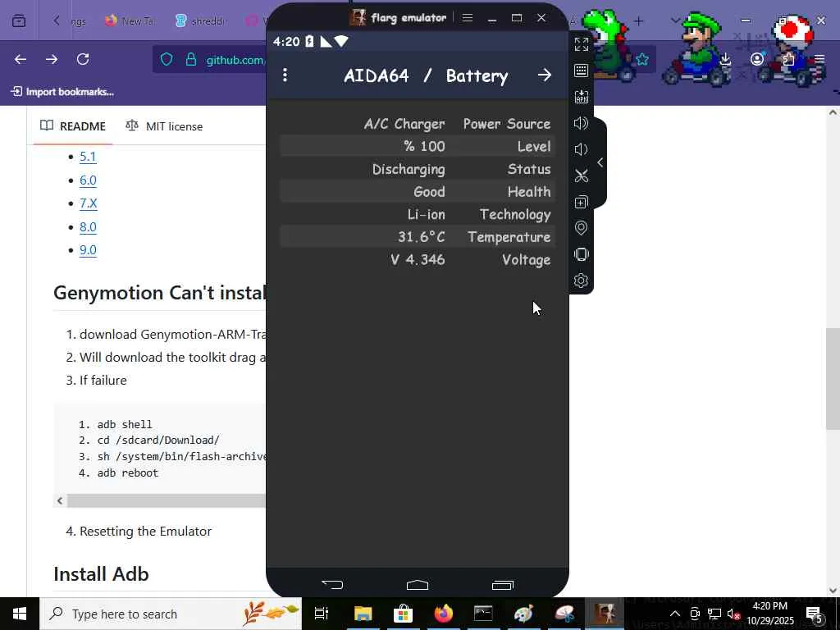Viewport: 840px width, 630px height.
Task: Select the MIT license tab
Action: (164, 126)
